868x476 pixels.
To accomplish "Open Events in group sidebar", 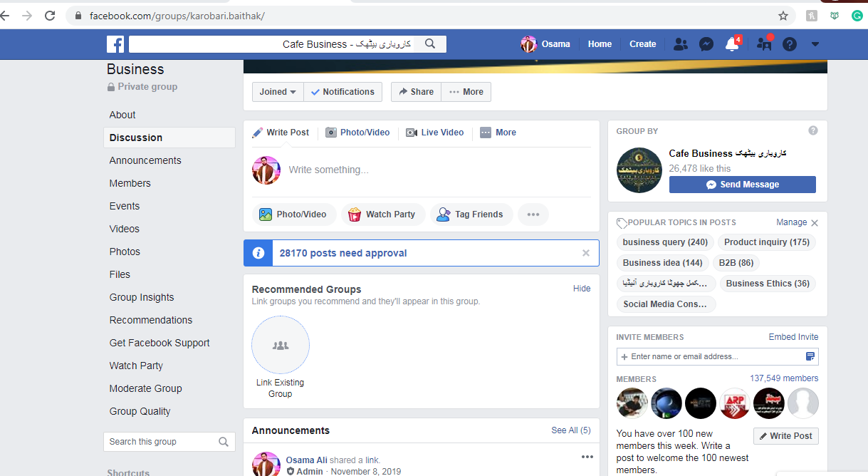I will point(125,206).
